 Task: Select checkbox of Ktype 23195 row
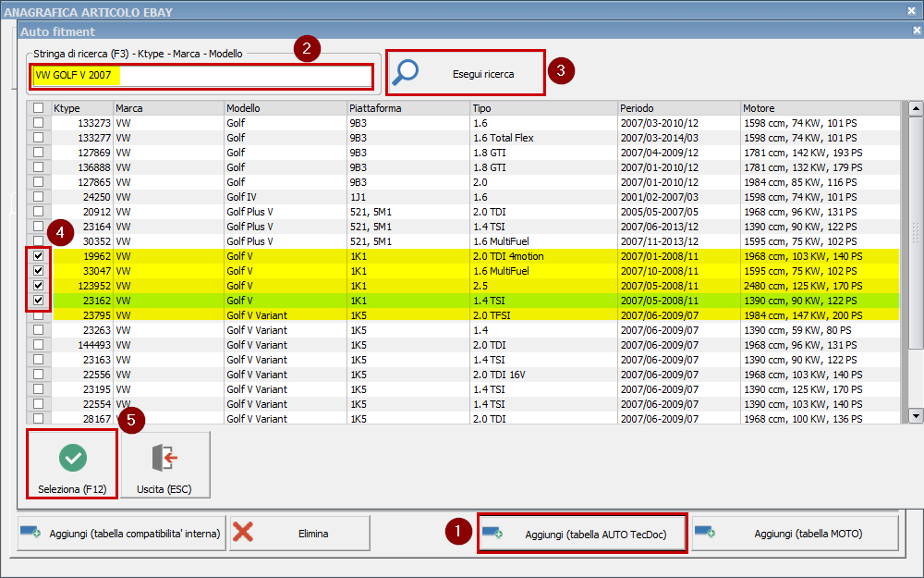tap(38, 389)
